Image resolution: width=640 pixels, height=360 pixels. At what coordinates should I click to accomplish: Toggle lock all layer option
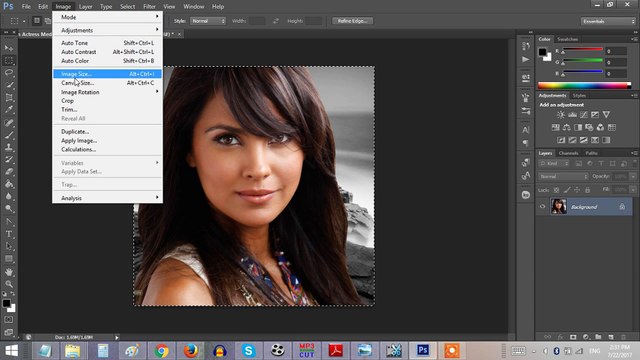(x=587, y=190)
